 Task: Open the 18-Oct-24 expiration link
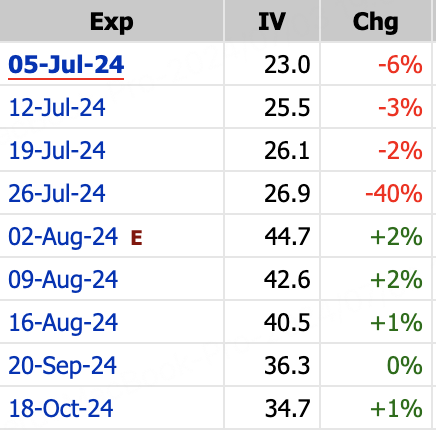tap(61, 409)
